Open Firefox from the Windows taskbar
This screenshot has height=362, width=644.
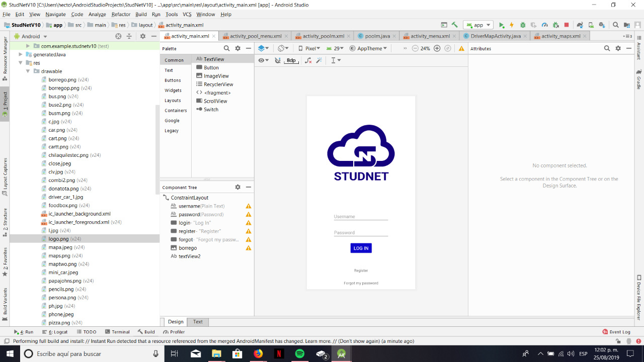coord(258,353)
